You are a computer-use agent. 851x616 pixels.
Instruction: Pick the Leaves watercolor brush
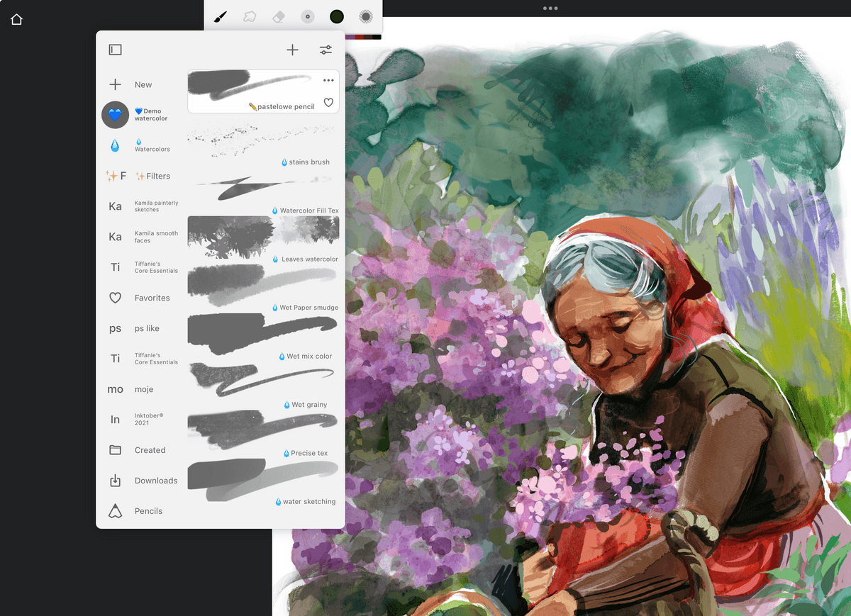262,239
